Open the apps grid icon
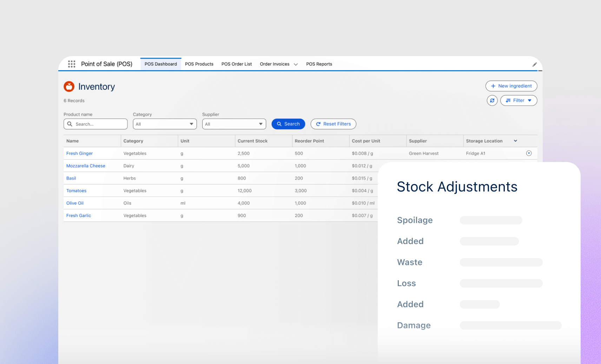This screenshot has height=364, width=601. pyautogui.click(x=72, y=64)
